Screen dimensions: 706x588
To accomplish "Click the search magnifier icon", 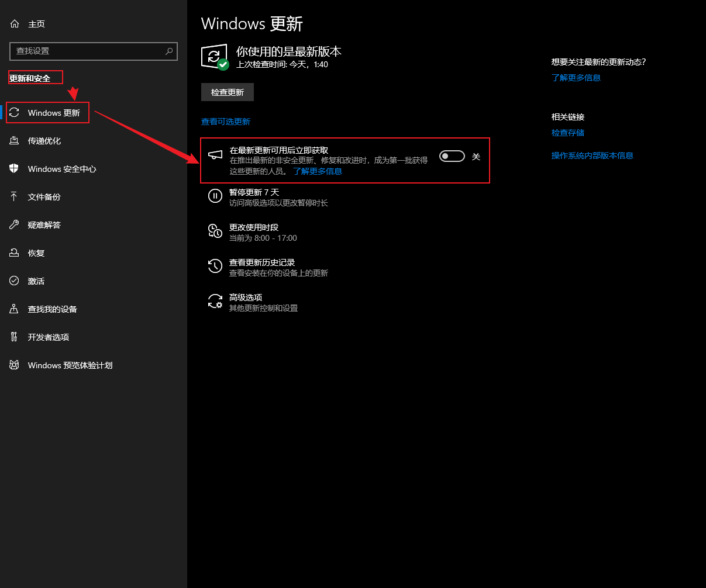I will 169,51.
